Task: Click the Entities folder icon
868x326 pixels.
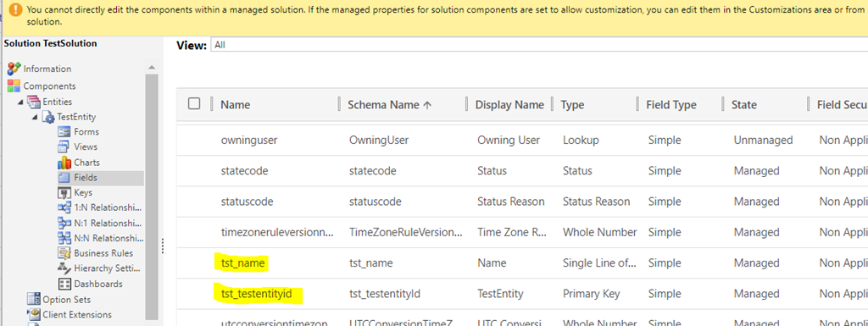Action: pyautogui.click(x=34, y=102)
